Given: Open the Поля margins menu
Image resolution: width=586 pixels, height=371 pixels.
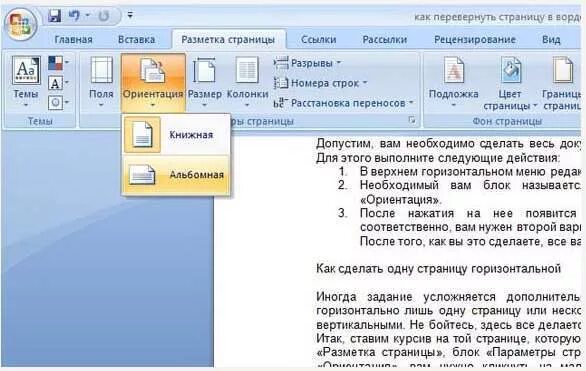Looking at the screenshot, I should pyautogui.click(x=101, y=82).
